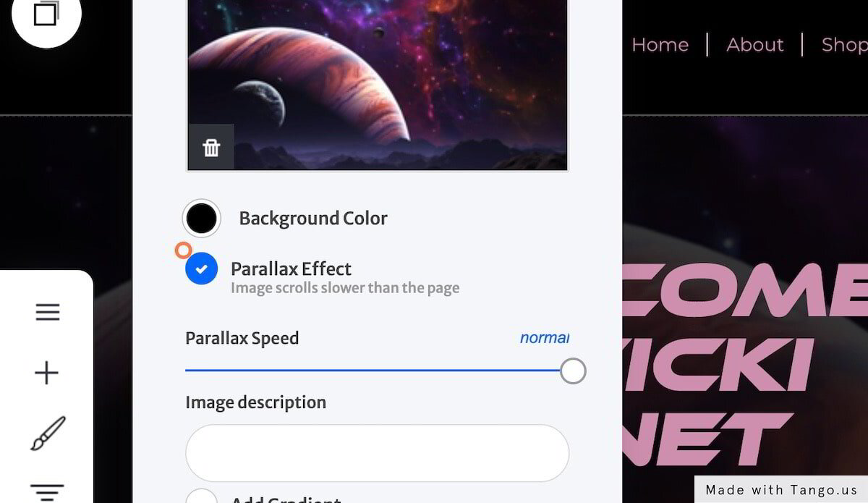Open the Shop nav item

pos(844,45)
